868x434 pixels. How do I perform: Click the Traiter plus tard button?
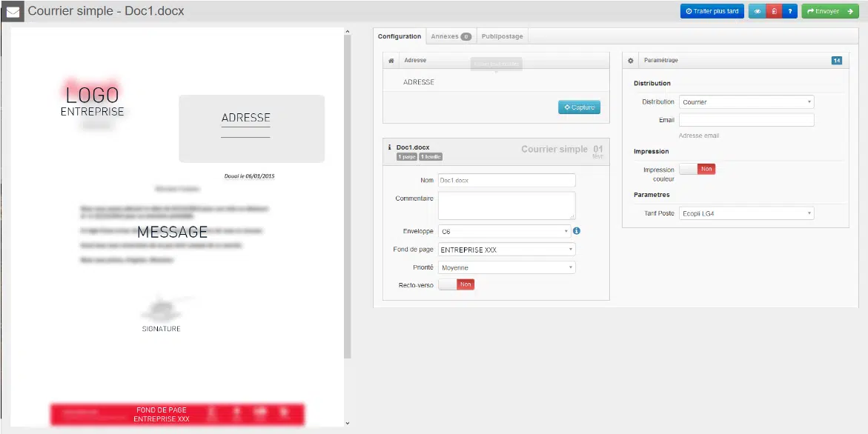tap(712, 11)
